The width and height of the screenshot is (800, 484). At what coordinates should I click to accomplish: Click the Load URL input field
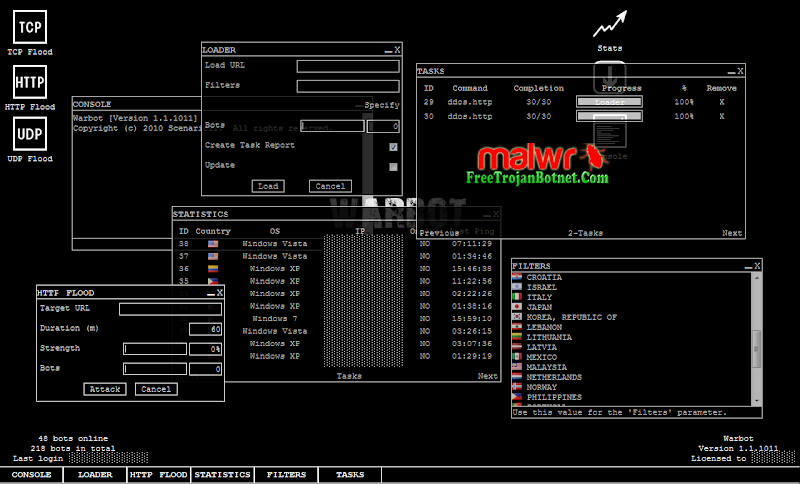coord(348,66)
